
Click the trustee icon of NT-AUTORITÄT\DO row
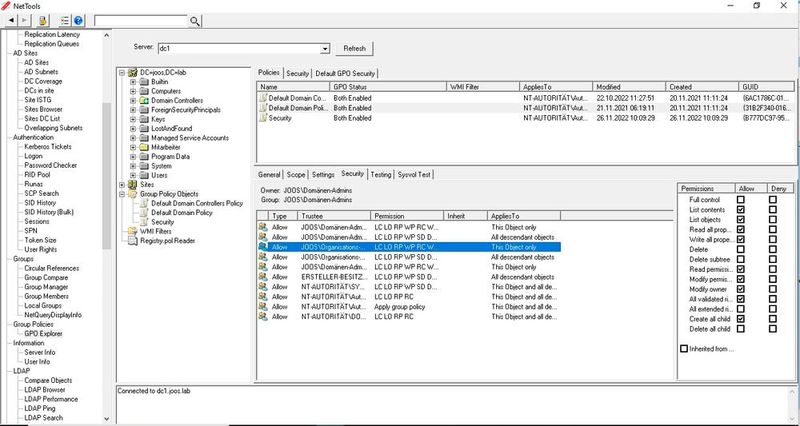click(x=263, y=316)
